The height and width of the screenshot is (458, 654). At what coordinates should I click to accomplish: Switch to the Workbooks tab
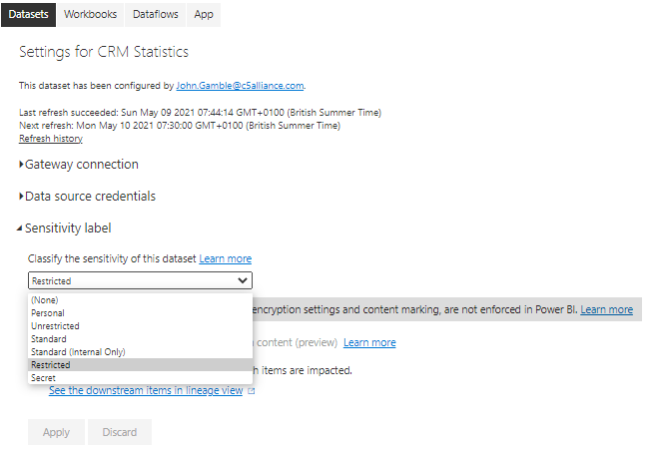[x=90, y=15]
